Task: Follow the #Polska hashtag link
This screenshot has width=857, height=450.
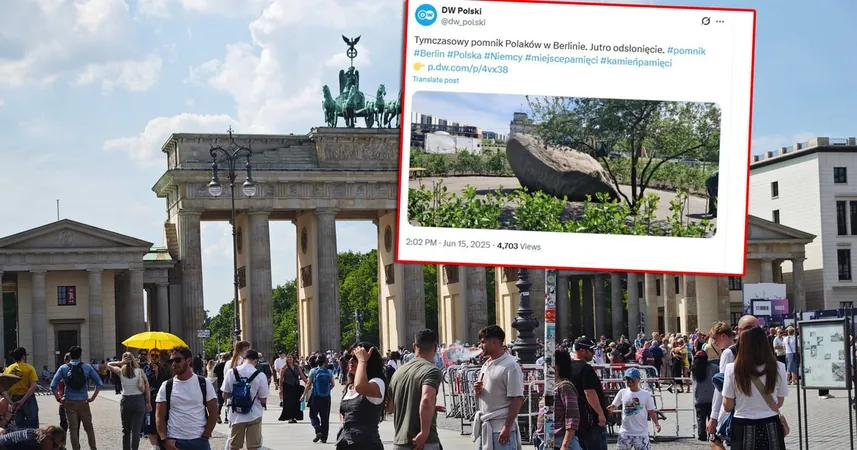Action: click(x=464, y=55)
